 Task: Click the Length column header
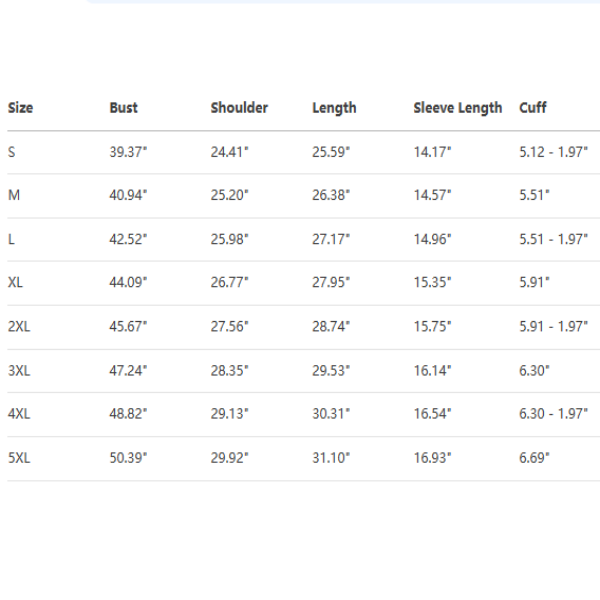(x=334, y=108)
